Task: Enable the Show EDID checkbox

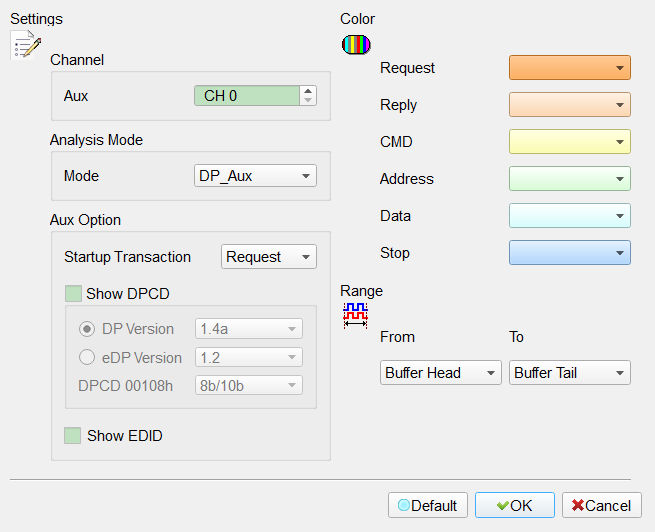Action: 73,436
